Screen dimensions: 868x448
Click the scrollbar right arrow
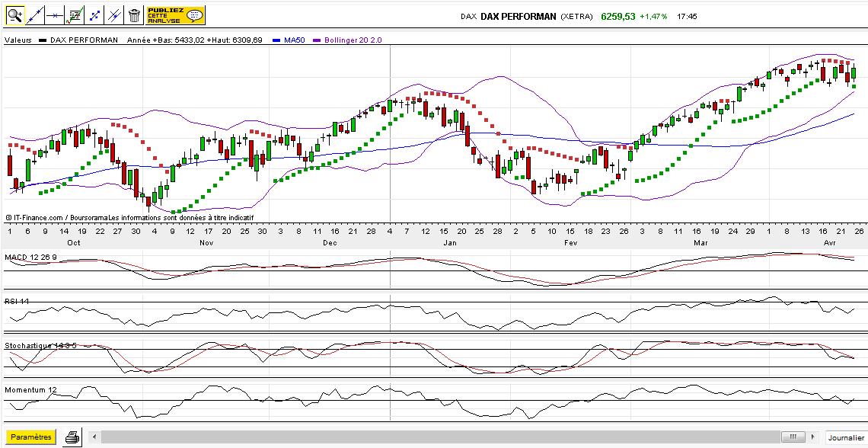click(813, 437)
